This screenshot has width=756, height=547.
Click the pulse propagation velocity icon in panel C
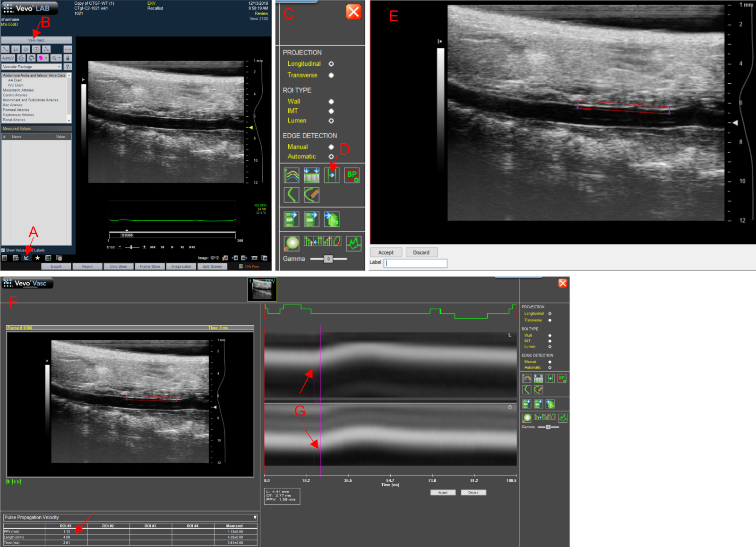(x=332, y=175)
